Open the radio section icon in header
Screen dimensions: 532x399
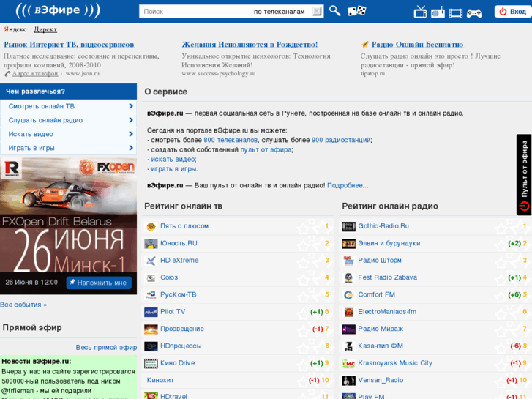(438, 12)
